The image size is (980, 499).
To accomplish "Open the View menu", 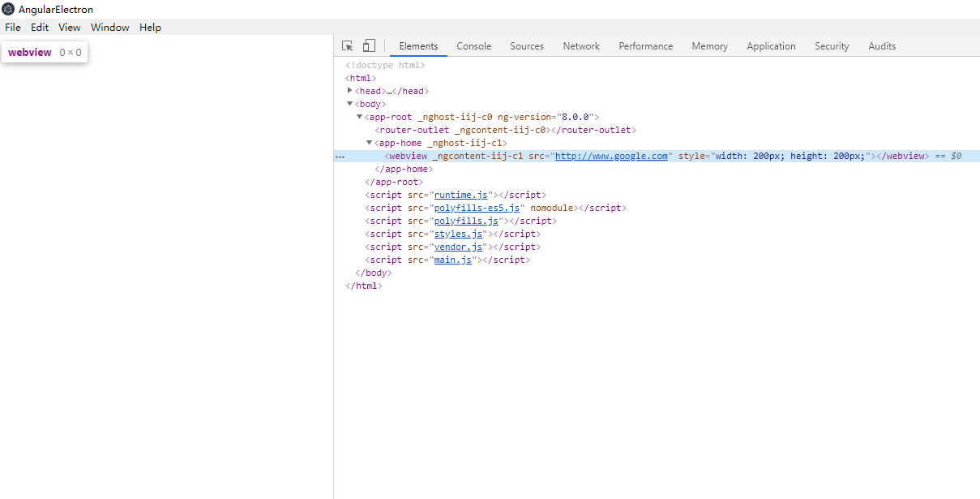I will (69, 27).
